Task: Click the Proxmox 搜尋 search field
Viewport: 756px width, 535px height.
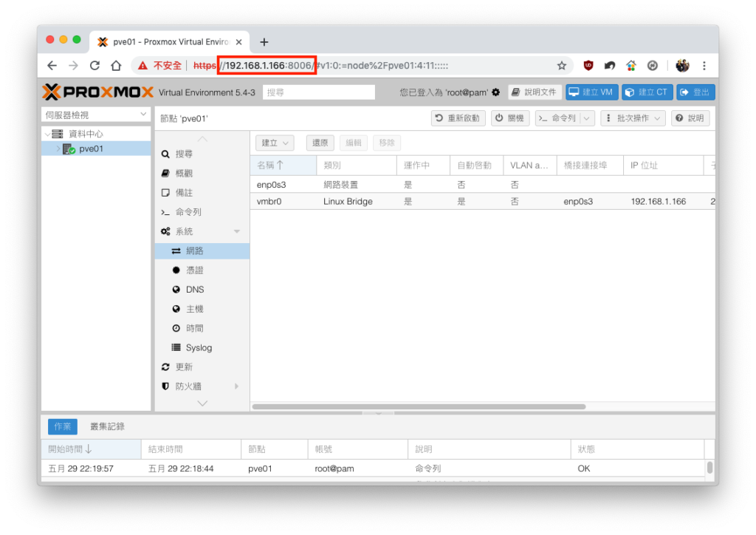Action: [x=319, y=92]
